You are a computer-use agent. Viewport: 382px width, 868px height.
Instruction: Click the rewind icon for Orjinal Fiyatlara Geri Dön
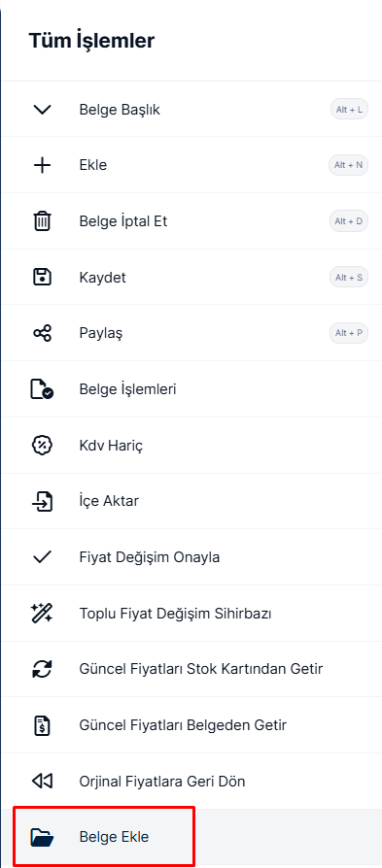click(x=42, y=781)
